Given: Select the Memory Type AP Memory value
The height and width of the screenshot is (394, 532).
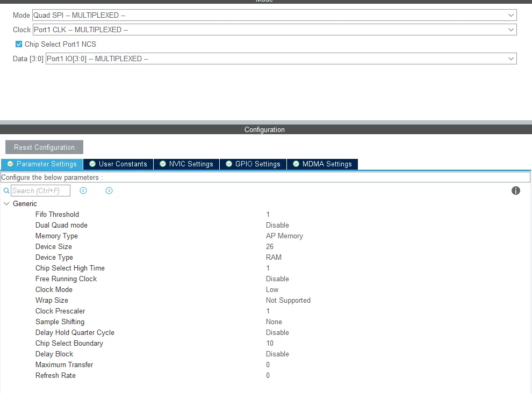Looking at the screenshot, I should pyautogui.click(x=284, y=236).
